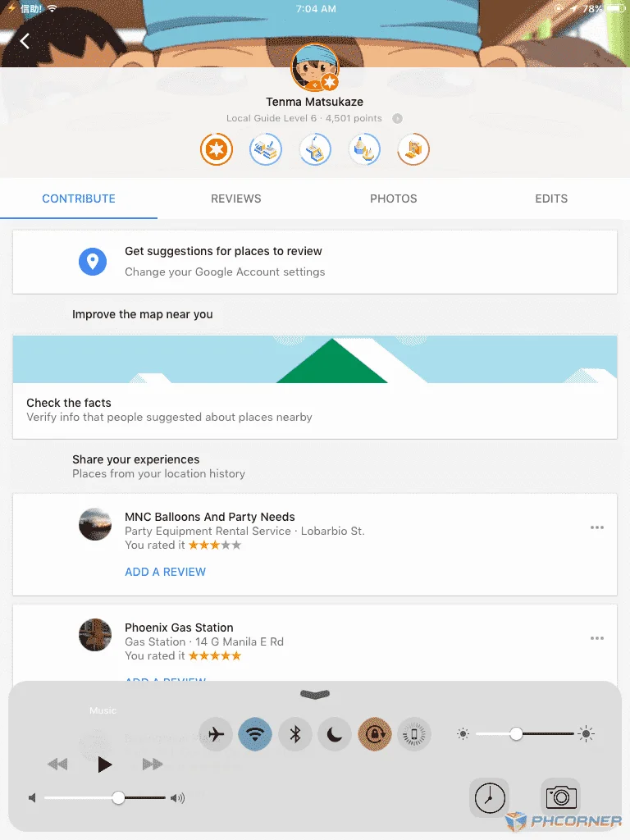Change star rating for Phoenix Gas Station
The width and height of the screenshot is (630, 840).
point(215,656)
